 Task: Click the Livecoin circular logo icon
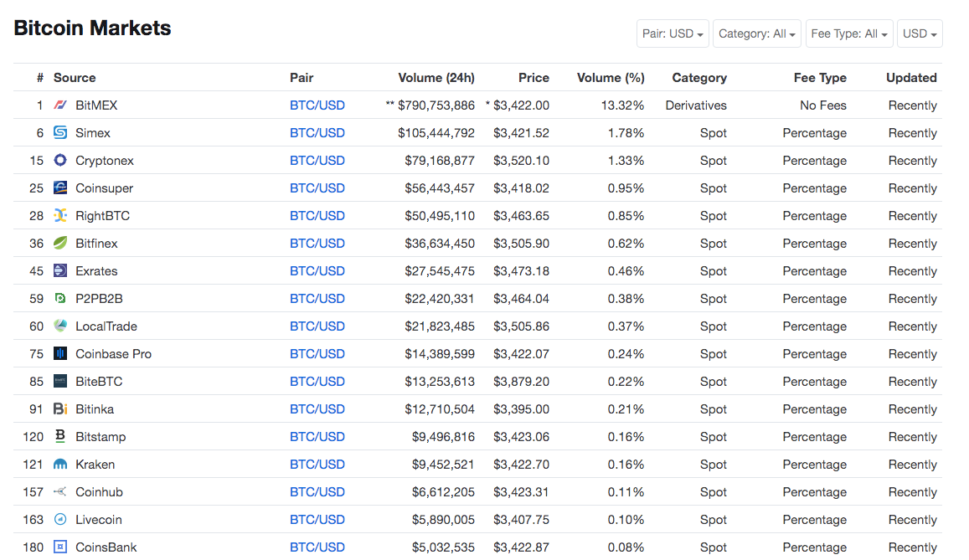point(60,519)
